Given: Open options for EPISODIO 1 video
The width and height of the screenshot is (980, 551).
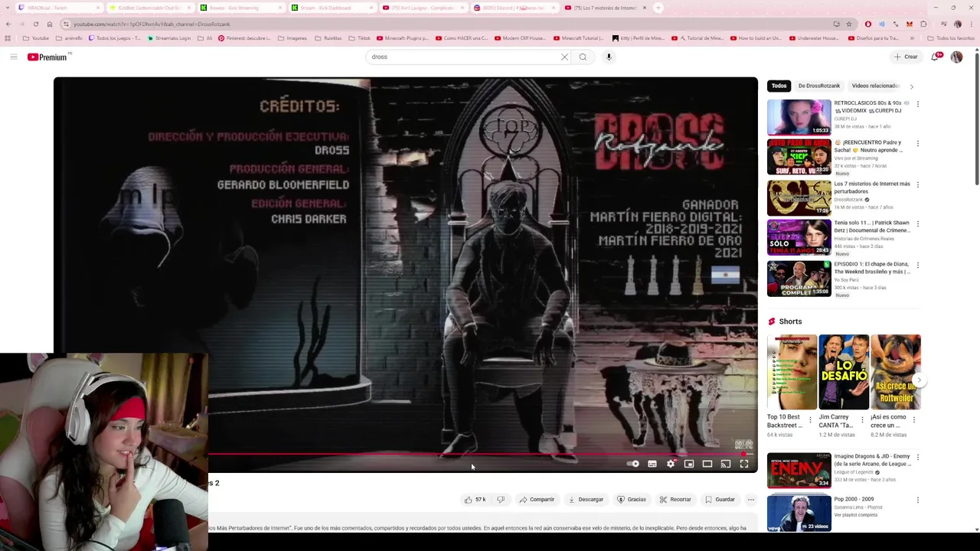Looking at the screenshot, I should [x=917, y=265].
